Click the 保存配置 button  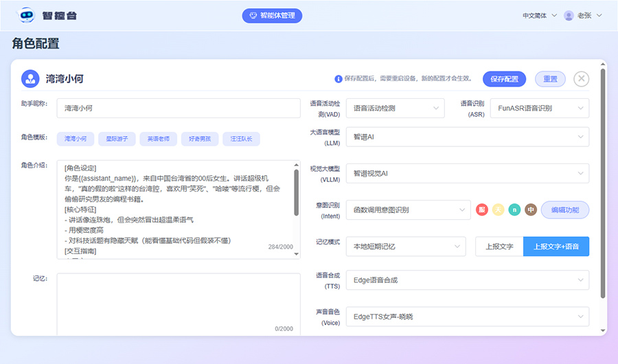504,79
